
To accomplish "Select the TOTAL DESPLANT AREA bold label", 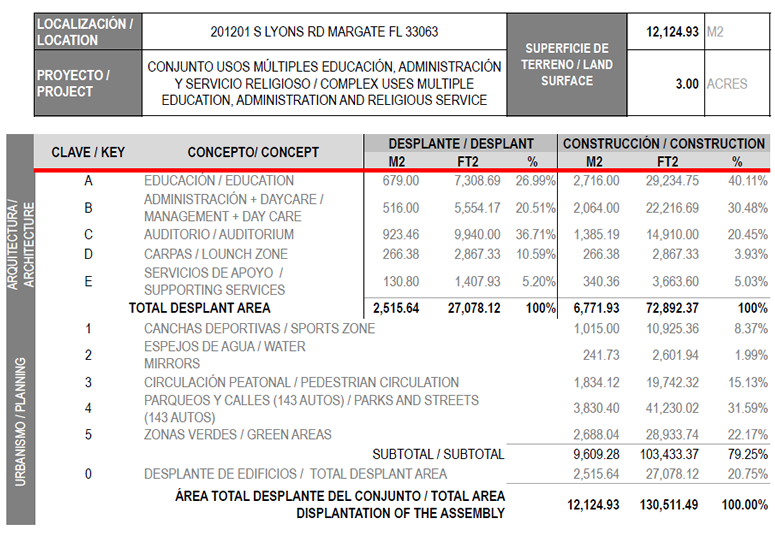I will (x=199, y=308).
